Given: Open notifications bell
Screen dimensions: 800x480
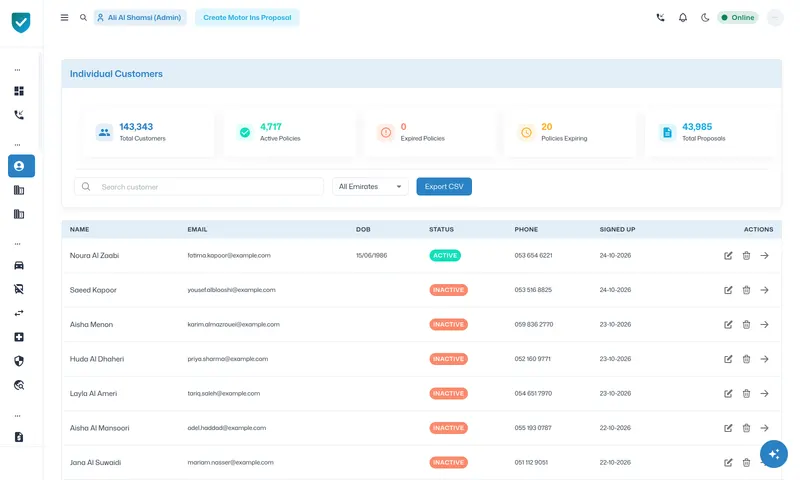Looking at the screenshot, I should click(x=683, y=17).
